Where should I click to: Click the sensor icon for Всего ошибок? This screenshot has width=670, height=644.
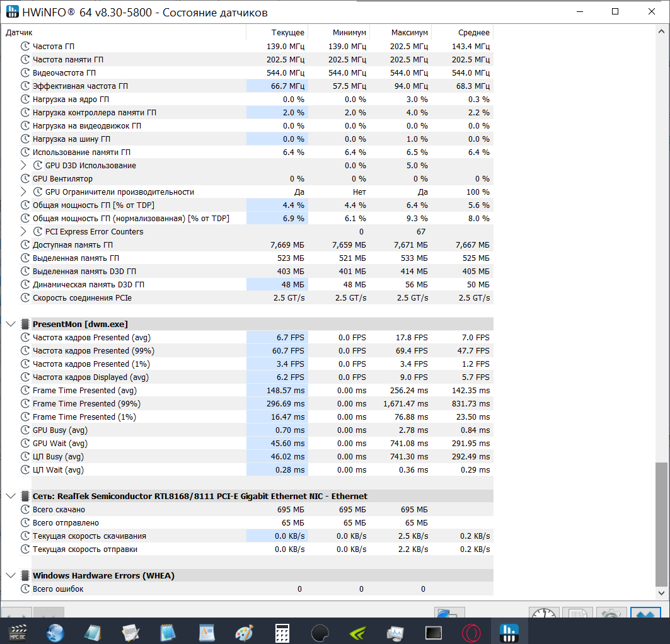pos(25,589)
